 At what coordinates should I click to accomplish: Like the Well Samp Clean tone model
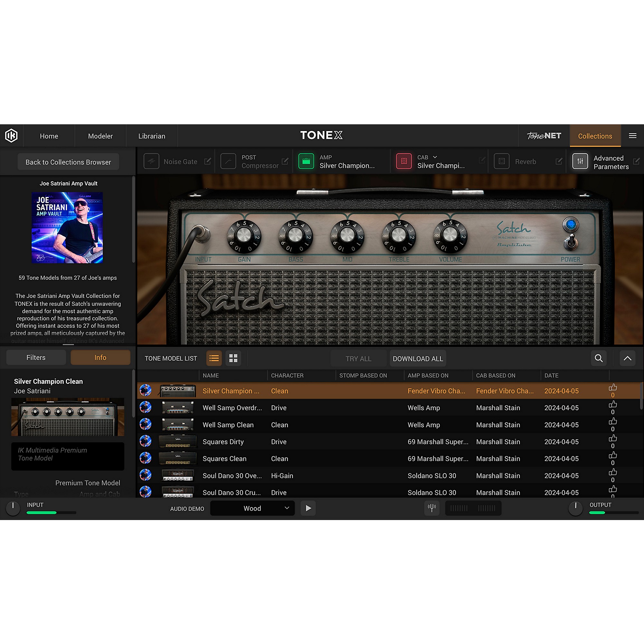tap(613, 422)
